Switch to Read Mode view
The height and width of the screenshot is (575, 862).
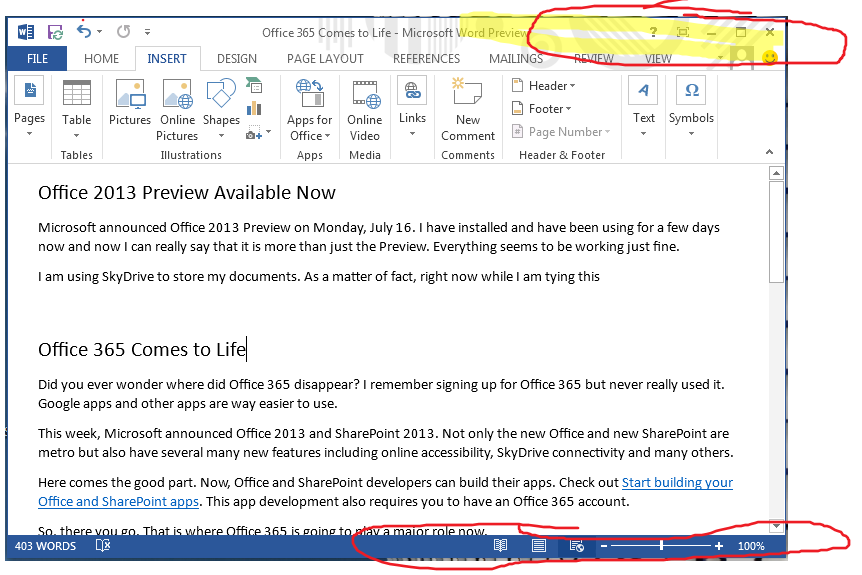tap(500, 545)
